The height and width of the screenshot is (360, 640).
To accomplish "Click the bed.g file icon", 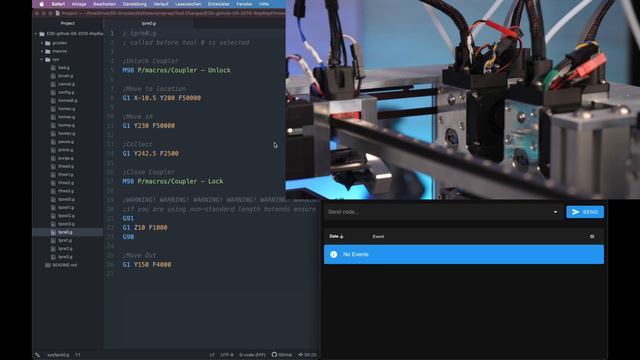I will point(53,68).
